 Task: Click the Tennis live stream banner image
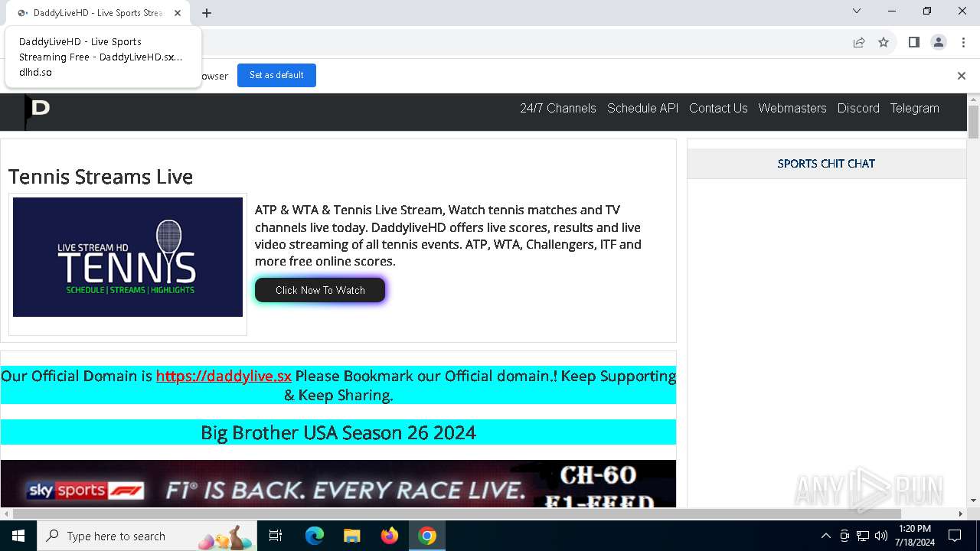point(128,257)
